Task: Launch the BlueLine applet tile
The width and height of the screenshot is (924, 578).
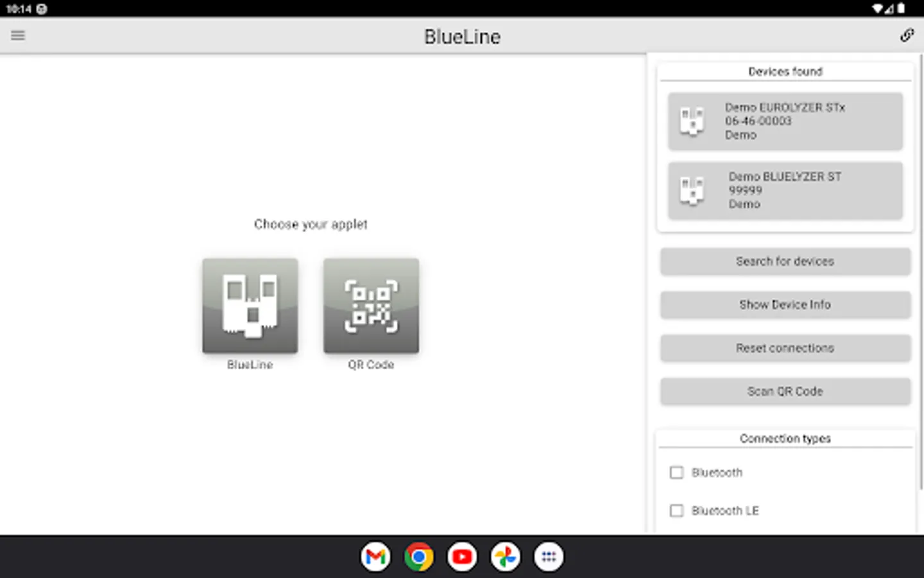Action: click(250, 306)
